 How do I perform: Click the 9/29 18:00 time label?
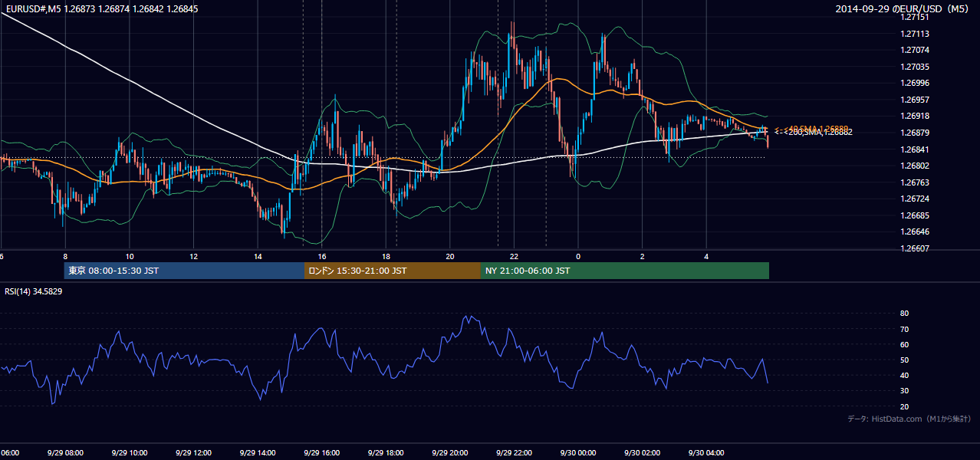click(x=386, y=453)
